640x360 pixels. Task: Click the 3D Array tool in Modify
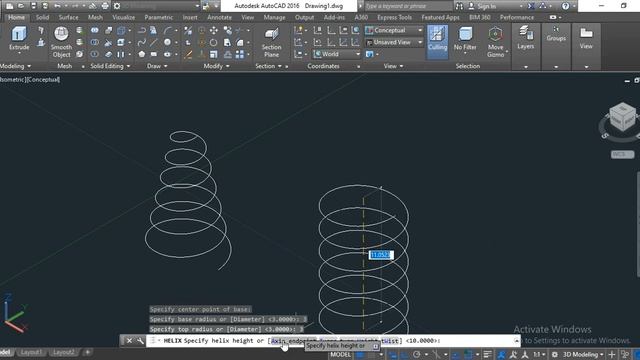[x=240, y=54]
